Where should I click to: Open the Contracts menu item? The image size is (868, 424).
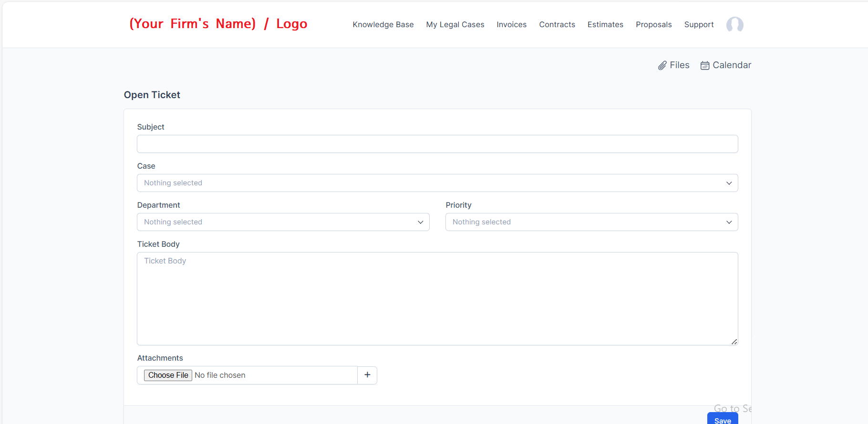pos(557,25)
